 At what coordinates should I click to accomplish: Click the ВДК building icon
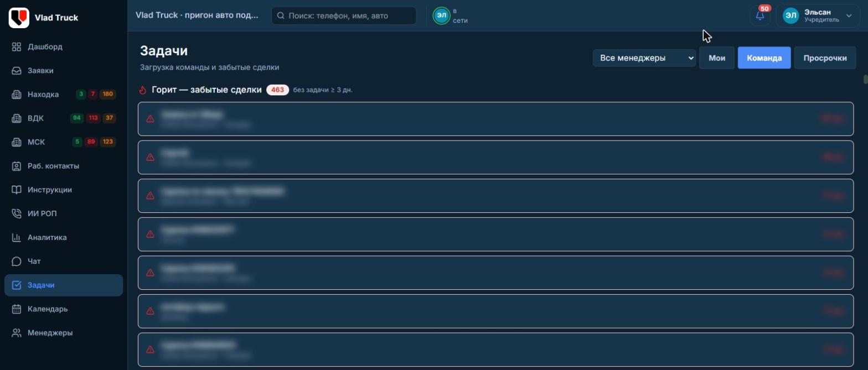point(17,118)
